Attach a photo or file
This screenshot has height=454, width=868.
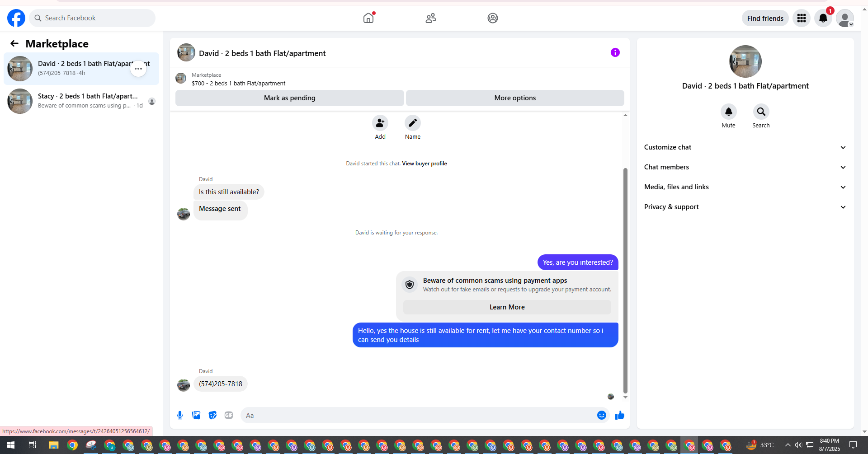(x=196, y=415)
